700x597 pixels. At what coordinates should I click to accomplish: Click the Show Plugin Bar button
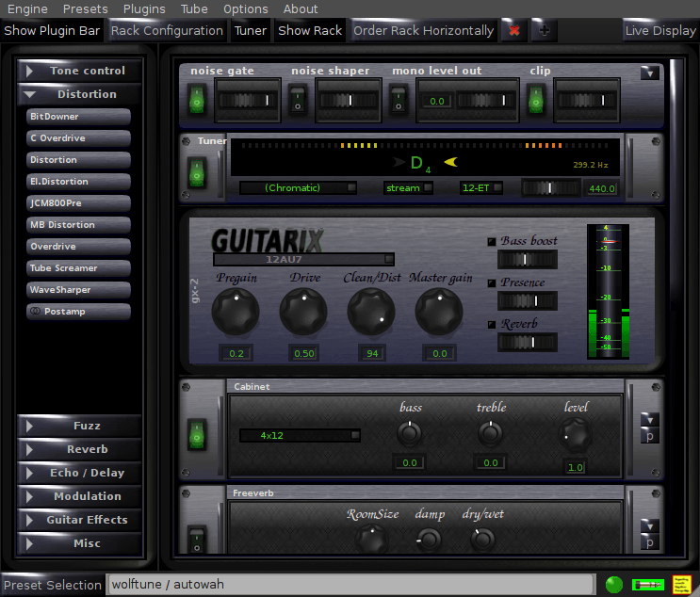pyautogui.click(x=52, y=30)
